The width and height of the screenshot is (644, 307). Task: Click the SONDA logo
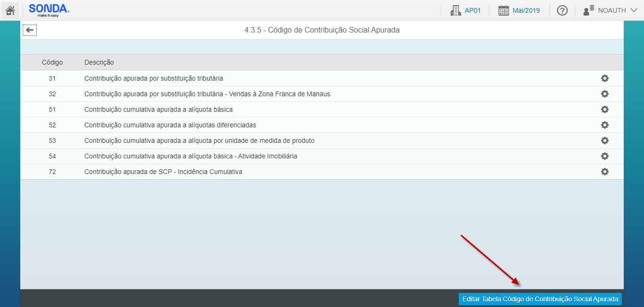(x=49, y=10)
